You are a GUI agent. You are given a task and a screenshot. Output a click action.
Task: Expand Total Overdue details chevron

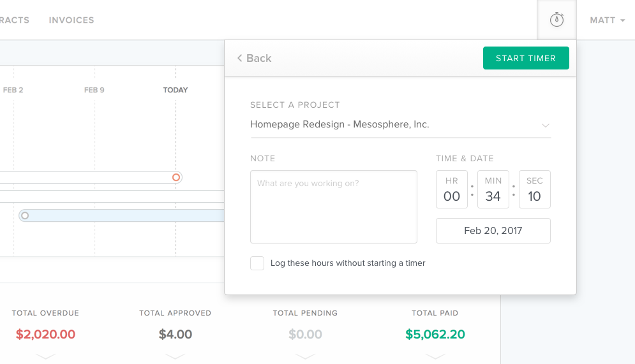[45, 356]
